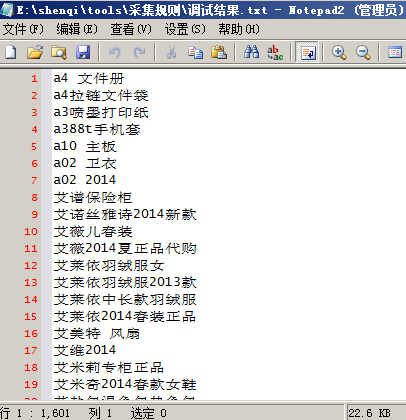Click line 16 text '艾美特 风扇'
Screen dimensions: 406x420
point(97,334)
